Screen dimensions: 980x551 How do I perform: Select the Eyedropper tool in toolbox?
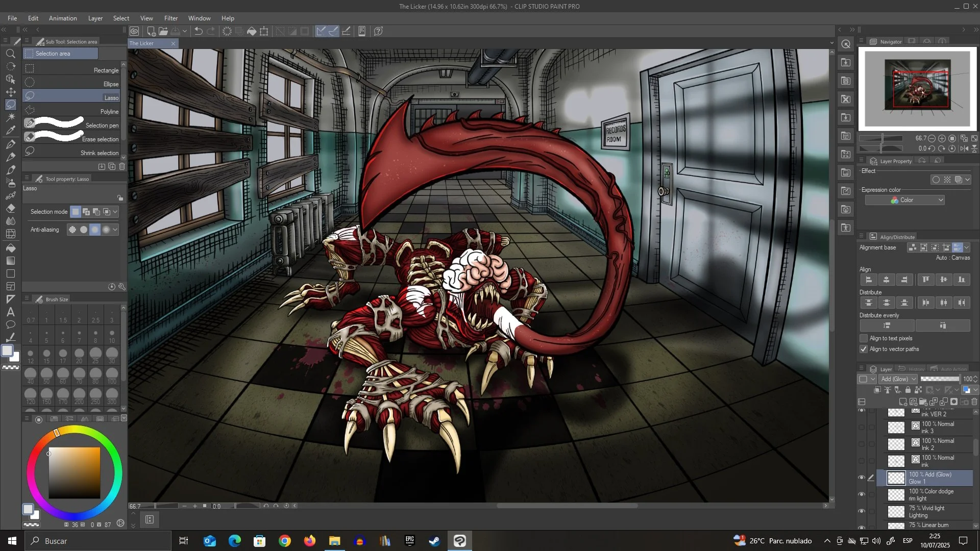[x=11, y=131]
